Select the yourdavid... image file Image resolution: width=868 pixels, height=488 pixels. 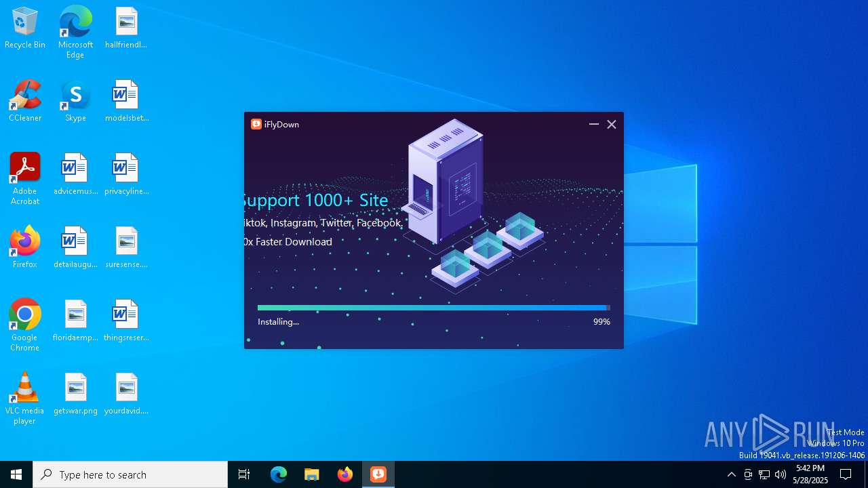pos(126,394)
